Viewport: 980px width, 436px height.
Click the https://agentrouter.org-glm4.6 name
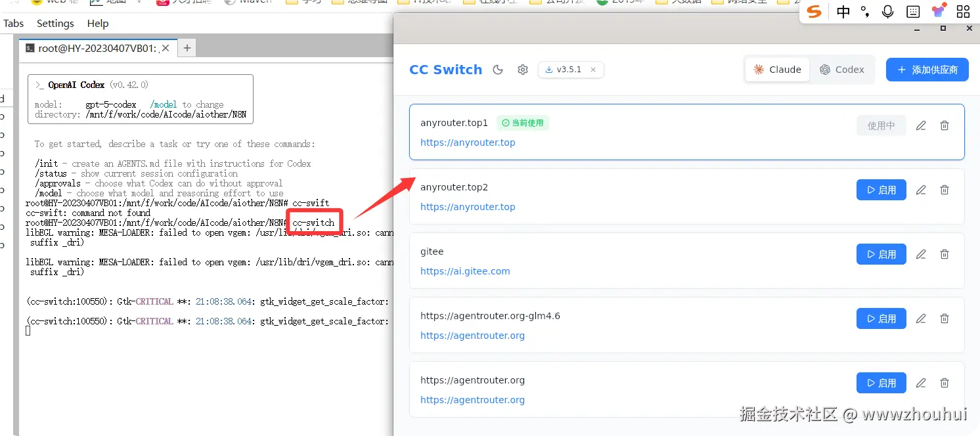[490, 316]
